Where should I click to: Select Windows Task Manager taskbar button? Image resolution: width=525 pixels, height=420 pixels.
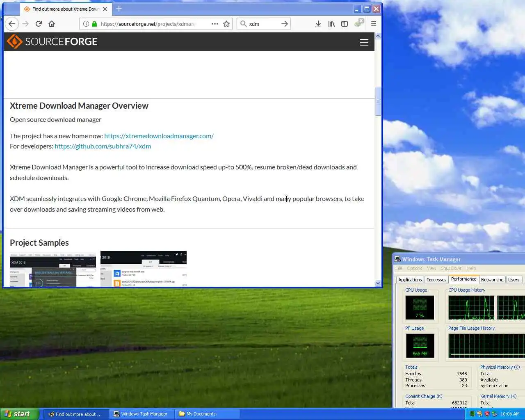[x=142, y=414]
